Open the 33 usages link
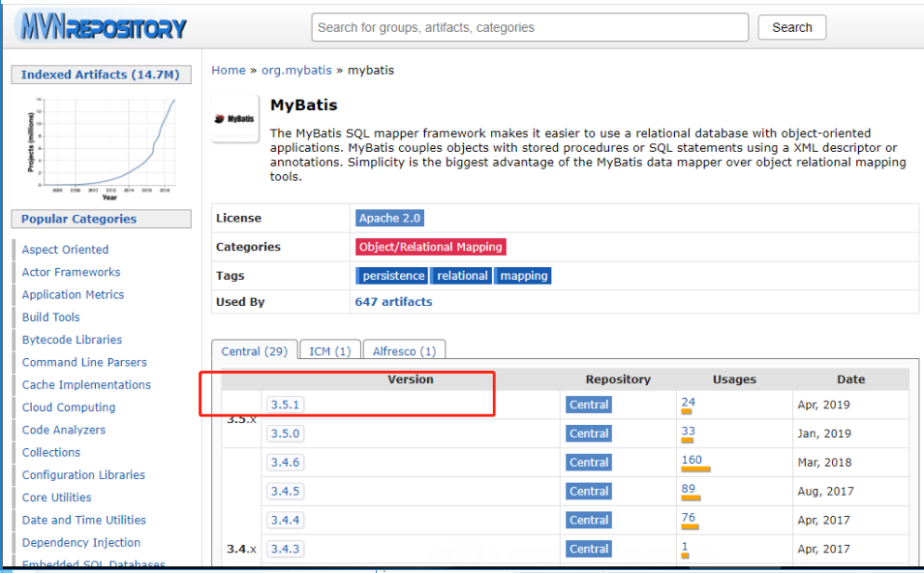This screenshot has height=573, width=924. point(688,431)
